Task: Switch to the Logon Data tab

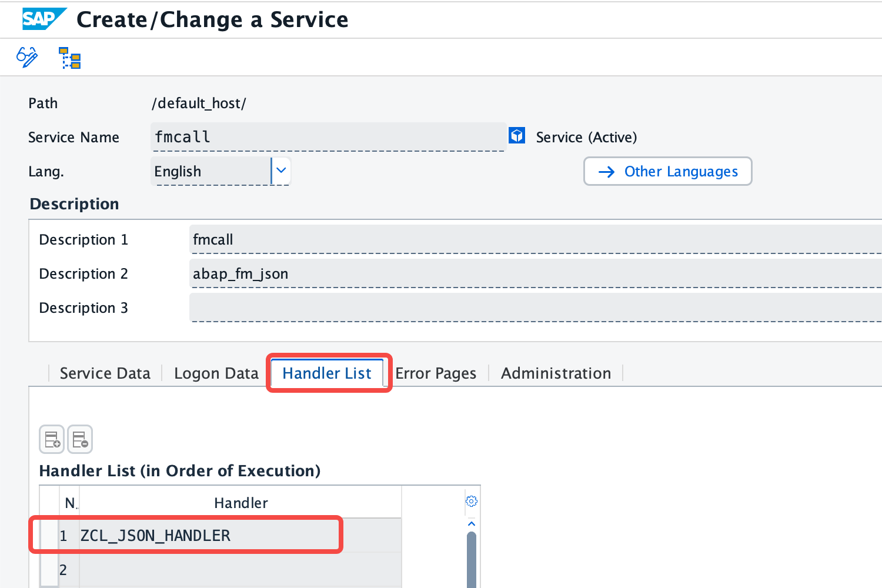Action: tap(216, 373)
